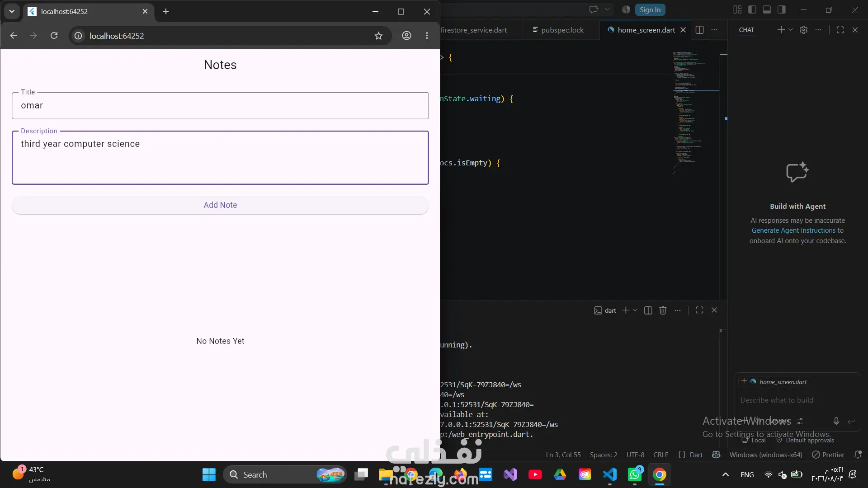The width and height of the screenshot is (868, 488).
Task: Close the chat panel
Action: tap(855, 30)
